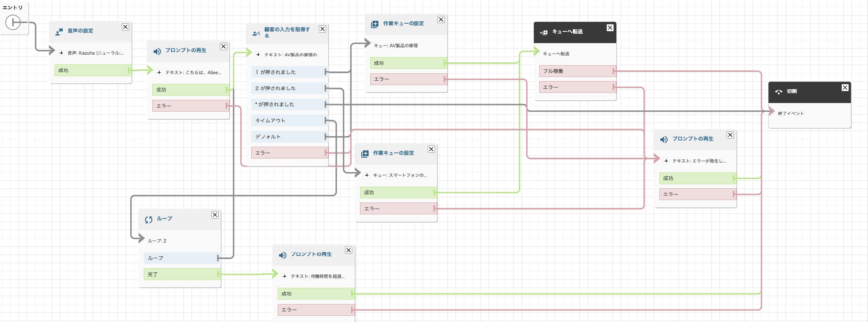
Task: Select 成功 branch of スマートフォン queue block
Action: pos(398,192)
